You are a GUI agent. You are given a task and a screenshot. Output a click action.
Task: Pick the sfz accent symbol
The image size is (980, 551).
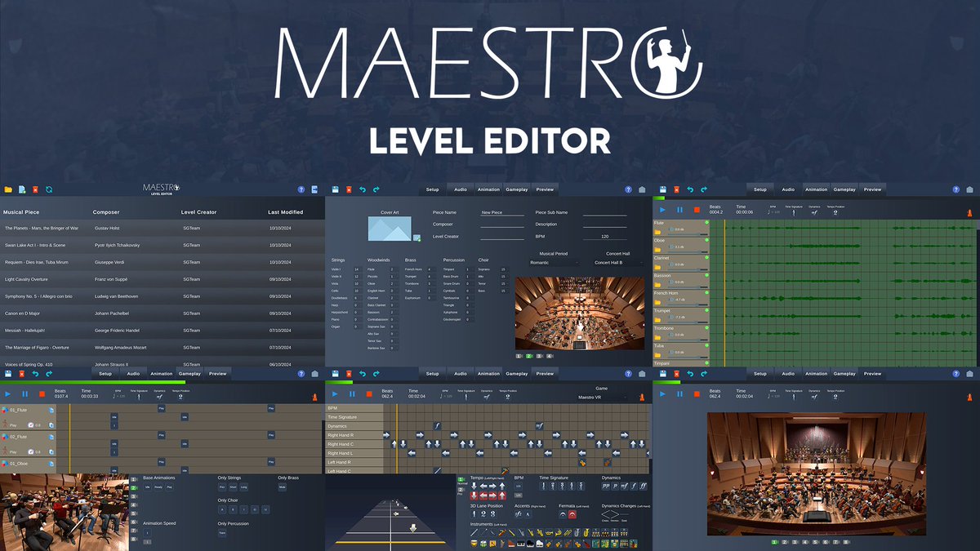pos(518,514)
